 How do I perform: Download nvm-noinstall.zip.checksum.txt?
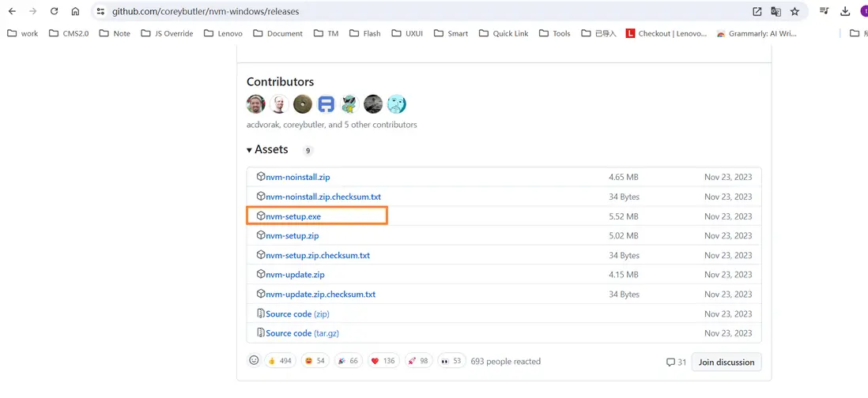click(323, 197)
